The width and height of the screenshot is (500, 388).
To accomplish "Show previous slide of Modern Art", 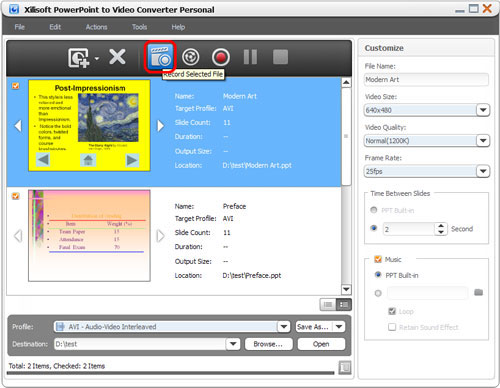I will (x=18, y=126).
